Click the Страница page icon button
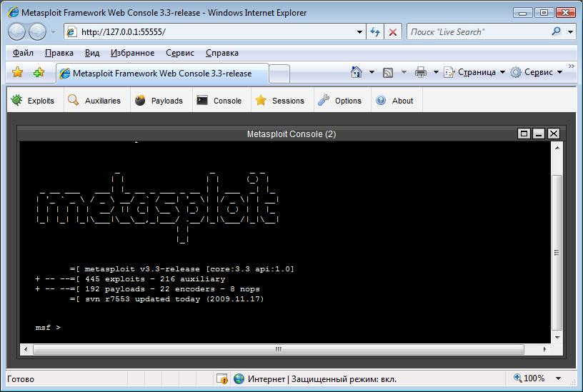This screenshot has width=583, height=392. 449,72
